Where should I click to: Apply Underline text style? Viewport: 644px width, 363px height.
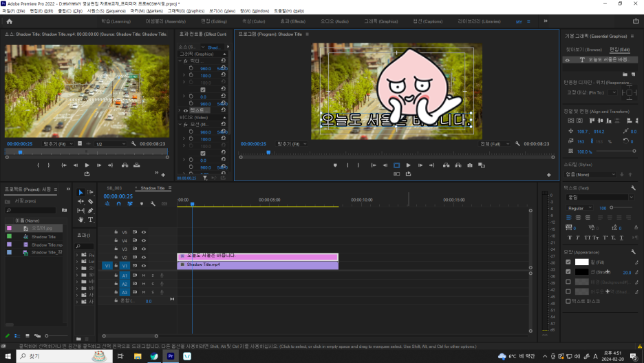[621, 238]
